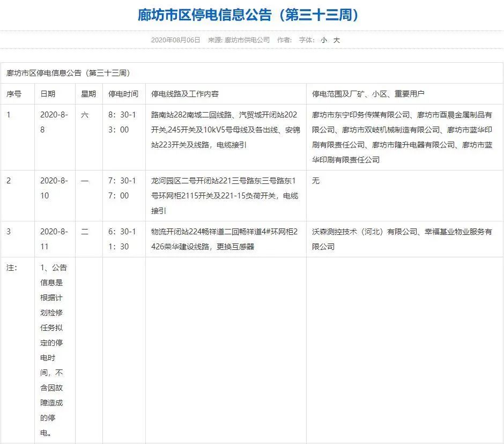Screen dimensions: 504x444
Task: Click the 沃森测控技术（河北）有限公司 affected users cell
Action: coord(405,239)
